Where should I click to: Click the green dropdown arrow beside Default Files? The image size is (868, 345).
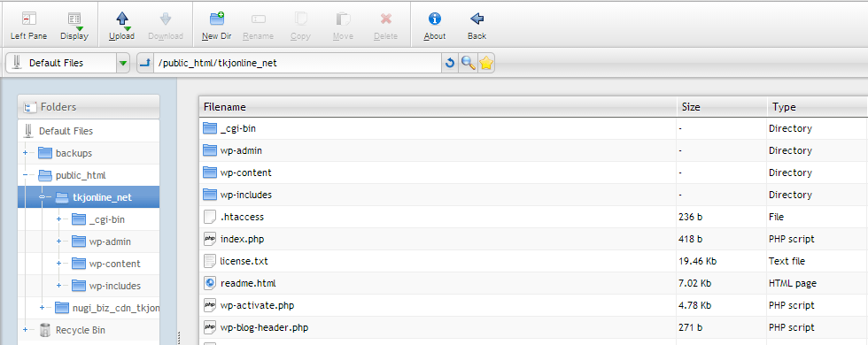(x=123, y=63)
